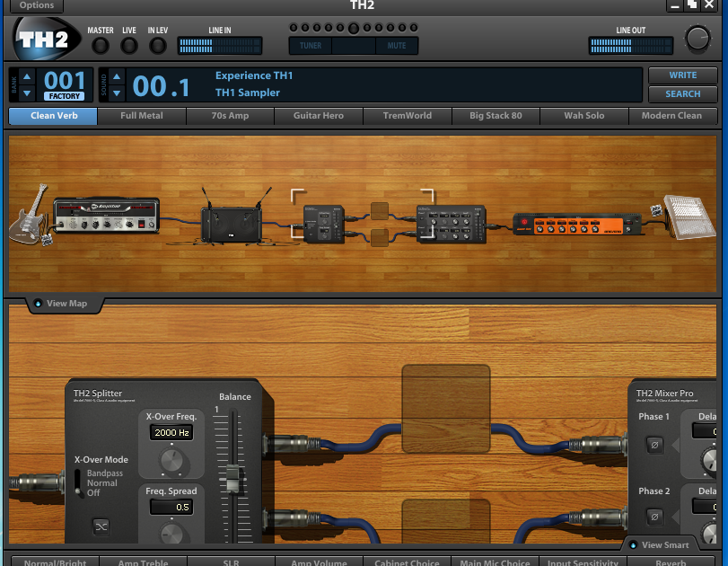Viewport: 728px width, 566px height.
Task: Click the Balance fader on TH2 Splitter
Action: [232, 479]
